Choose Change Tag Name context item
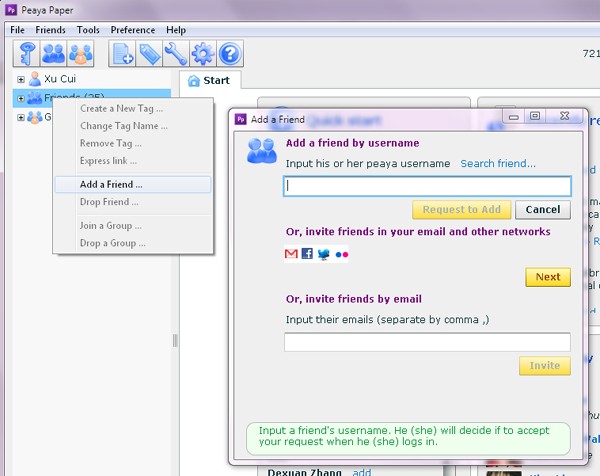This screenshot has width=600, height=476. (x=133, y=126)
